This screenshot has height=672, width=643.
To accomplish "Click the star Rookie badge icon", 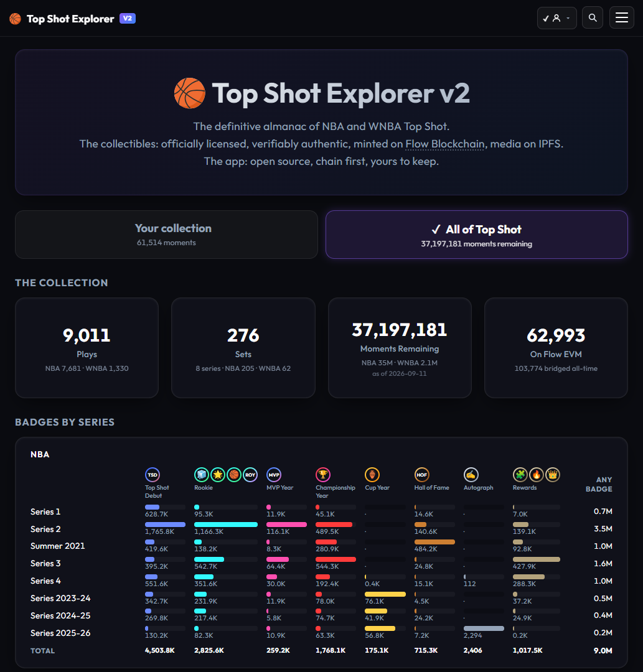I will tap(218, 475).
